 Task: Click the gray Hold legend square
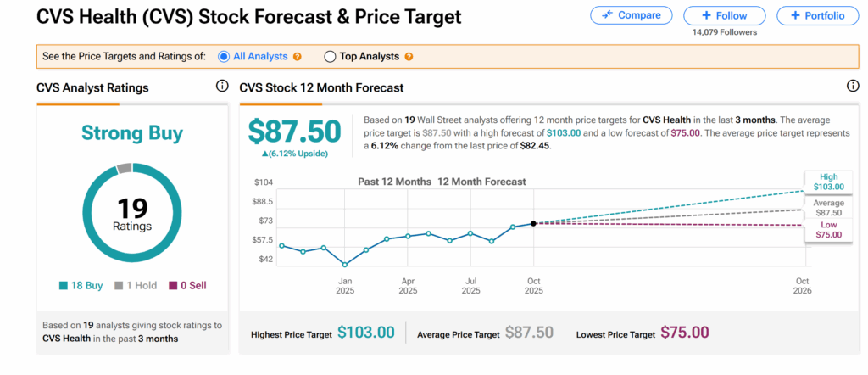click(119, 286)
